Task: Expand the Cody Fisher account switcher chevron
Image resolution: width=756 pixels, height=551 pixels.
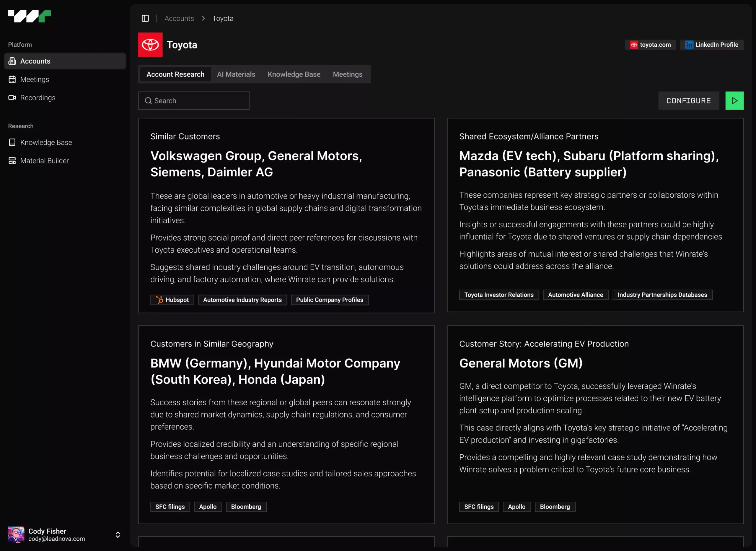Action: [118, 535]
